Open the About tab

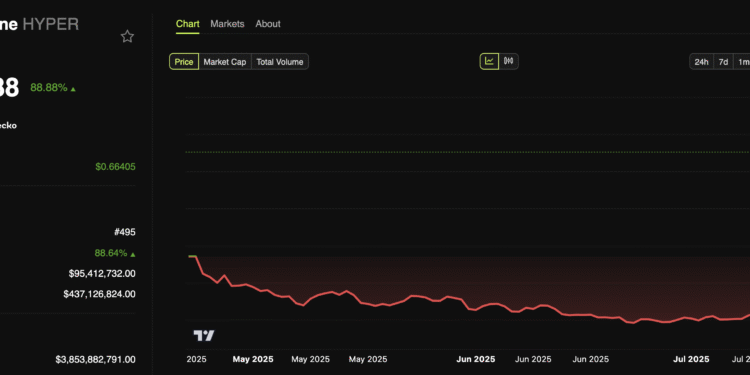click(268, 24)
